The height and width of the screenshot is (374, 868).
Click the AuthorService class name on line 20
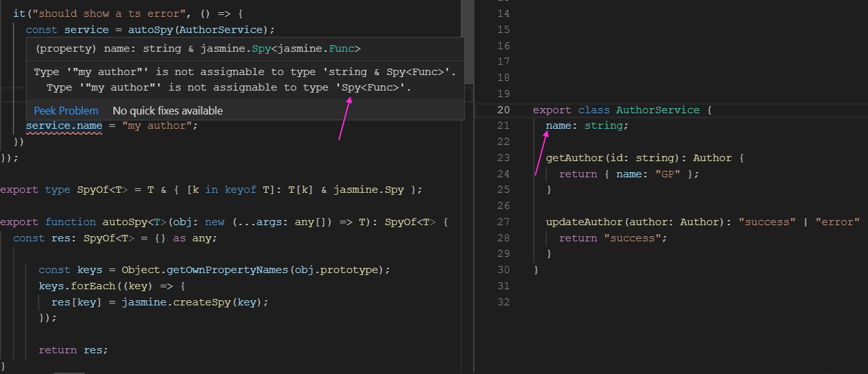click(x=658, y=110)
